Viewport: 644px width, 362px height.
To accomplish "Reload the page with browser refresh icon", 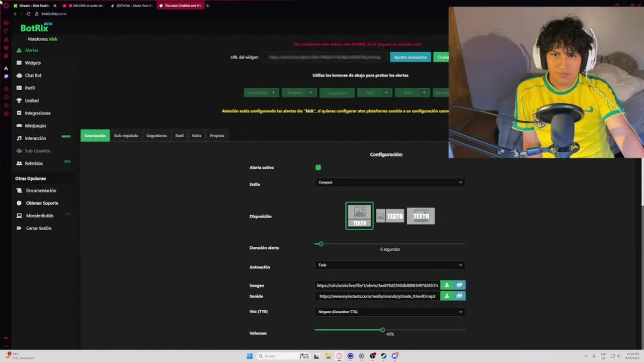I will [x=28, y=14].
